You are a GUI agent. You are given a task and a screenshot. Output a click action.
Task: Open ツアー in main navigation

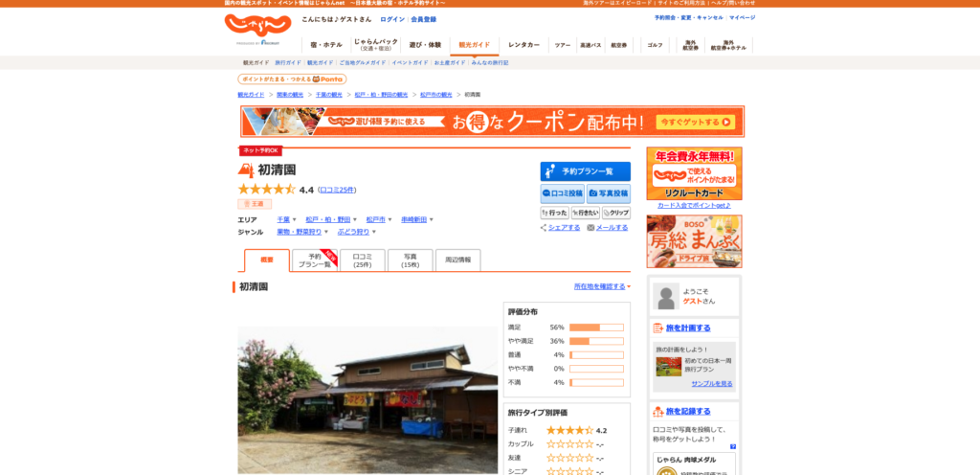[x=563, y=45]
